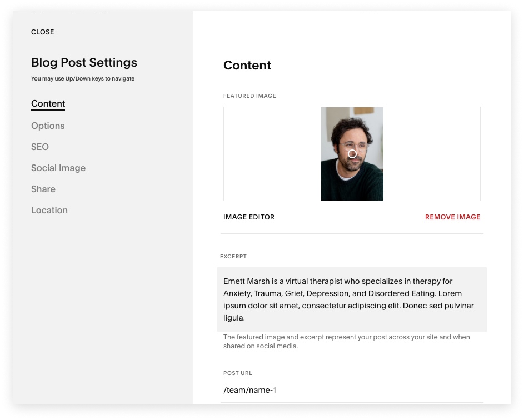Click the empty right area of featured image box
The image size is (524, 420).
(x=432, y=154)
